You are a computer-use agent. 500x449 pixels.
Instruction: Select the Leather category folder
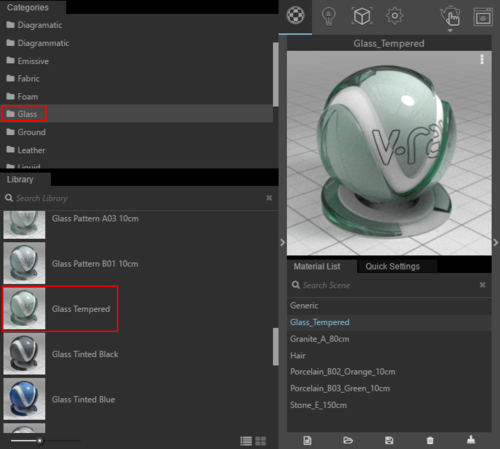click(x=26, y=150)
